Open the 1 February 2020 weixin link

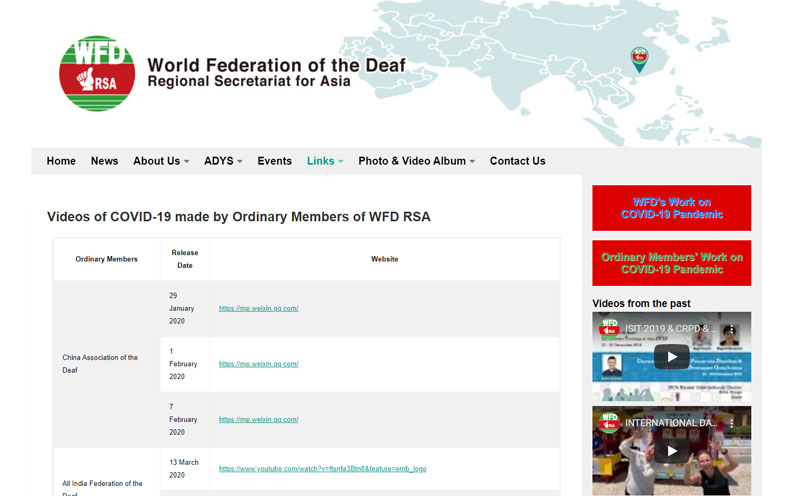[x=259, y=364]
